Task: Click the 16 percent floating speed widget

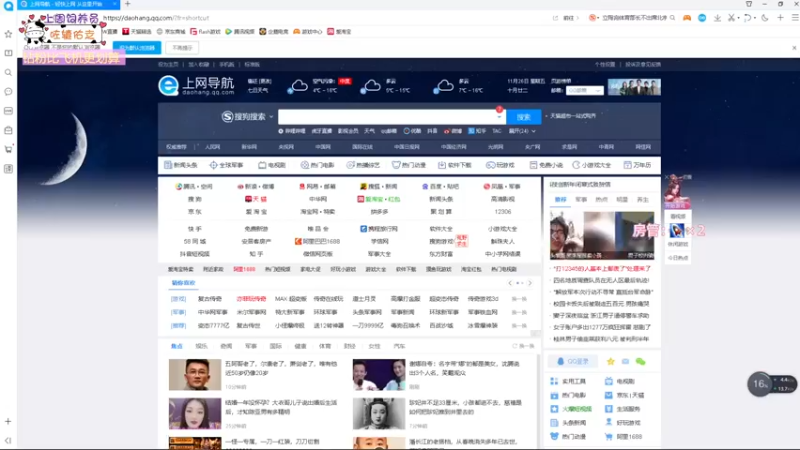Action: point(771,384)
